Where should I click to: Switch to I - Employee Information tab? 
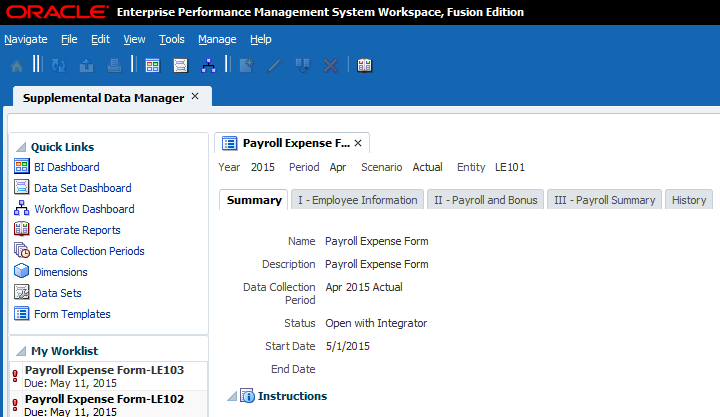coord(358,200)
